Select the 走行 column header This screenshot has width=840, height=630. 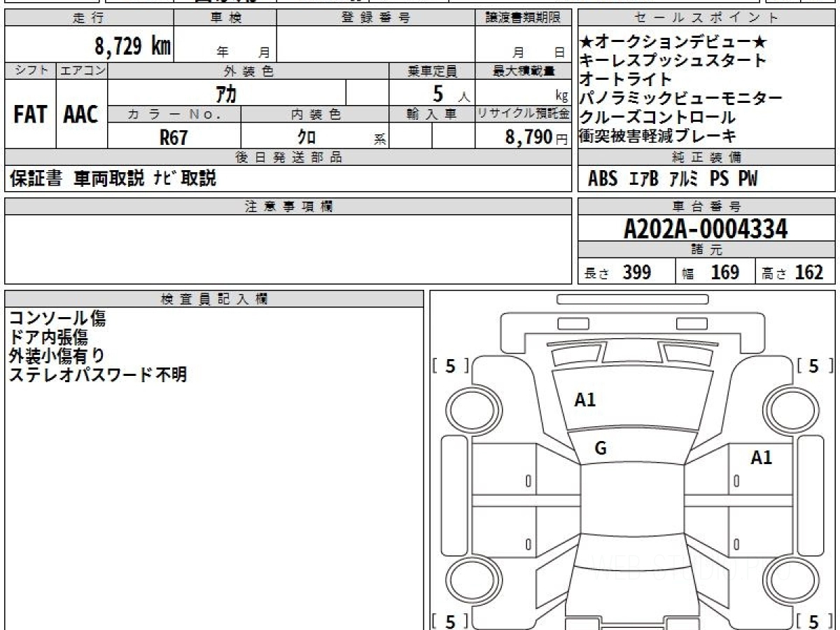point(89,18)
